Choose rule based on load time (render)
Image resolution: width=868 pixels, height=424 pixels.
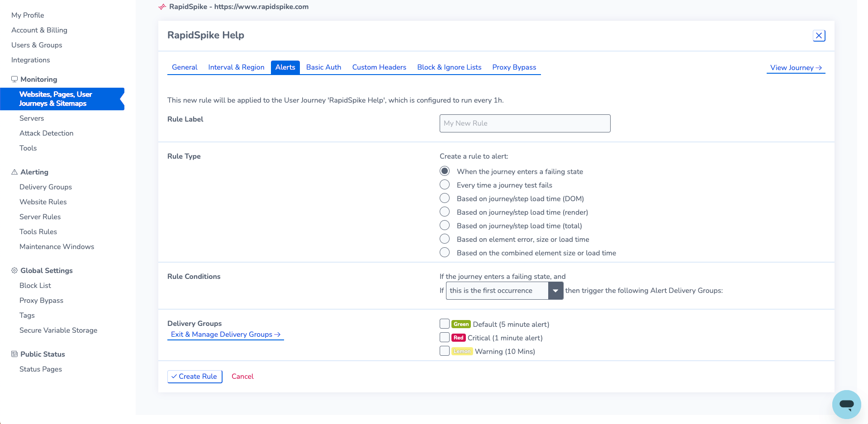tap(445, 212)
